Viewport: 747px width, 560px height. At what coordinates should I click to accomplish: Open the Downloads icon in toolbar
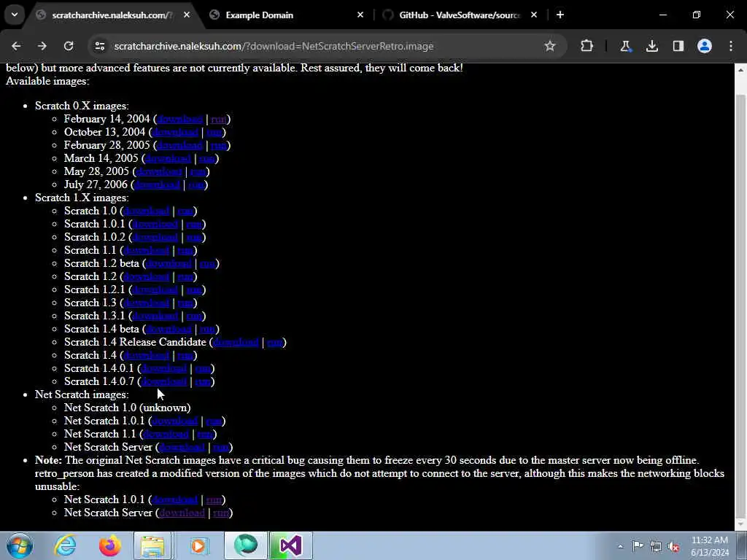point(651,46)
